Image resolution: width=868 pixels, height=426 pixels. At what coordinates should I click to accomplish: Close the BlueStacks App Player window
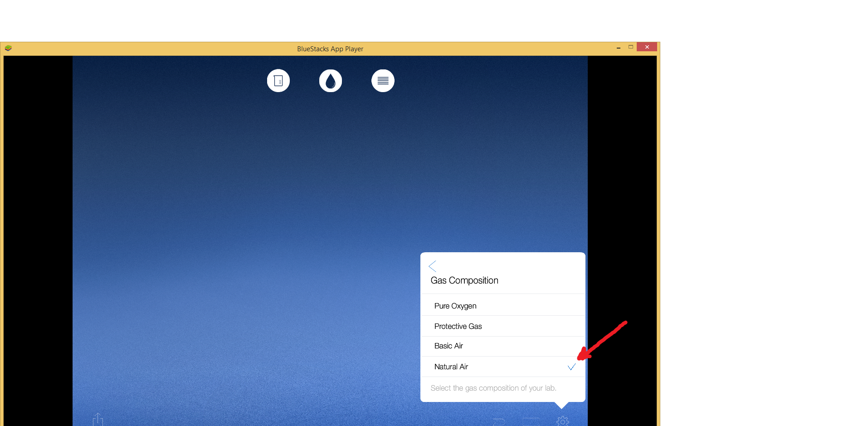[647, 47]
